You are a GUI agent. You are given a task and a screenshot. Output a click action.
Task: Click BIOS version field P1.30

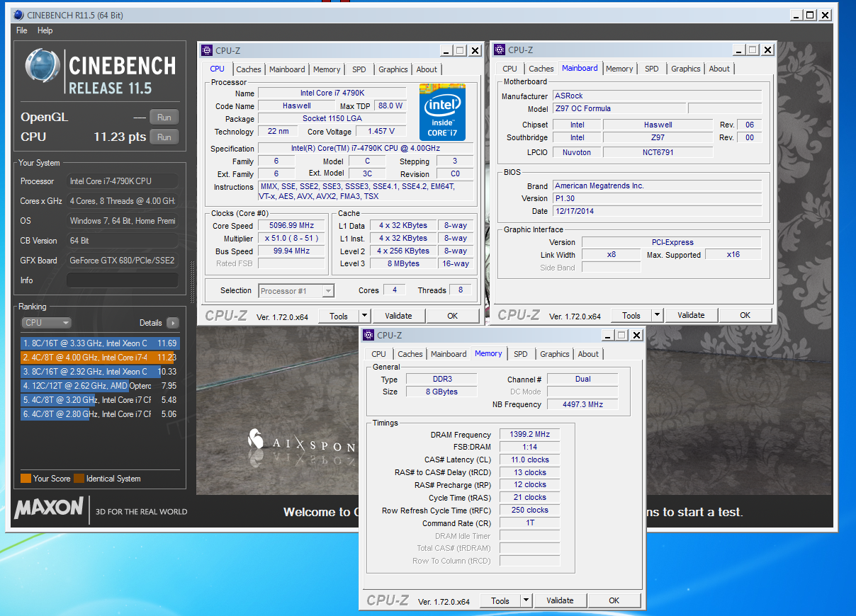(657, 198)
